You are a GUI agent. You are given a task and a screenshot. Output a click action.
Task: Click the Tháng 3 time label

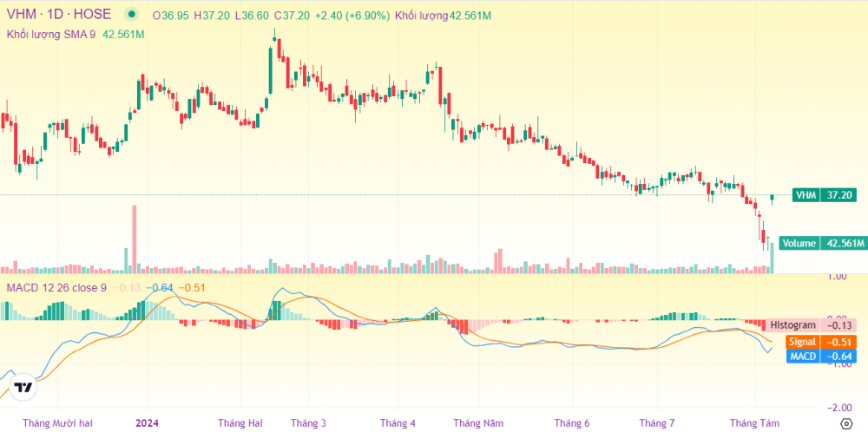pos(308,423)
